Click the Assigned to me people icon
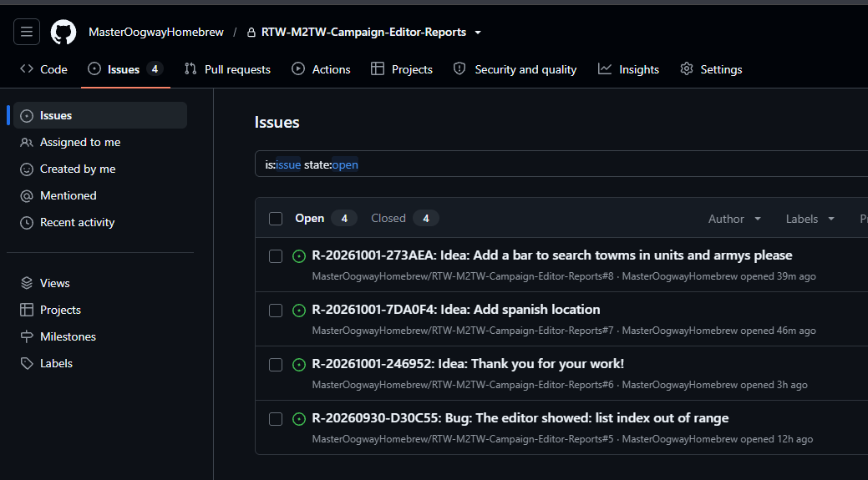 click(x=27, y=142)
